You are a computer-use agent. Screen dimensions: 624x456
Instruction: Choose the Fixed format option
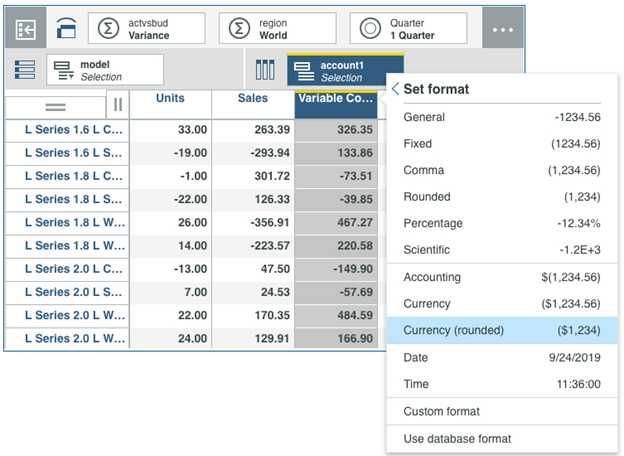click(x=502, y=144)
